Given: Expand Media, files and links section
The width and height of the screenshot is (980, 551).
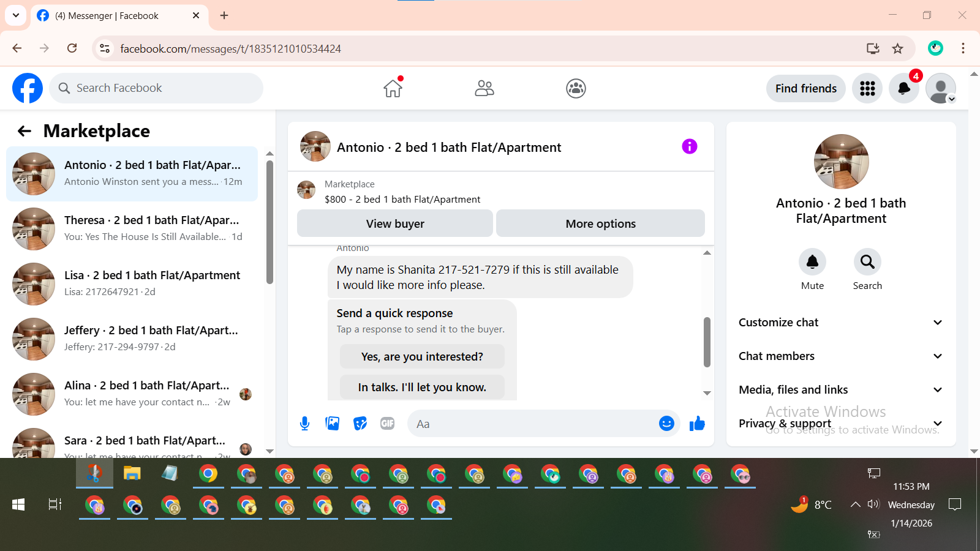Looking at the screenshot, I should [x=841, y=390].
